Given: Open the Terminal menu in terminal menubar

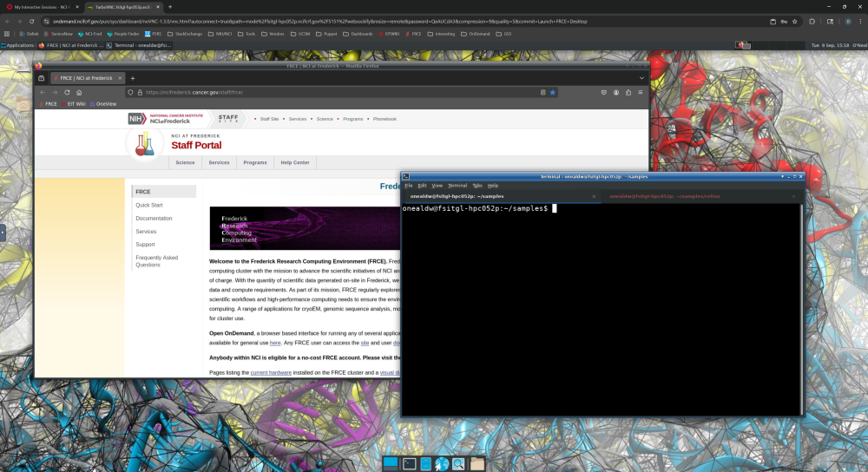Looking at the screenshot, I should [x=457, y=186].
